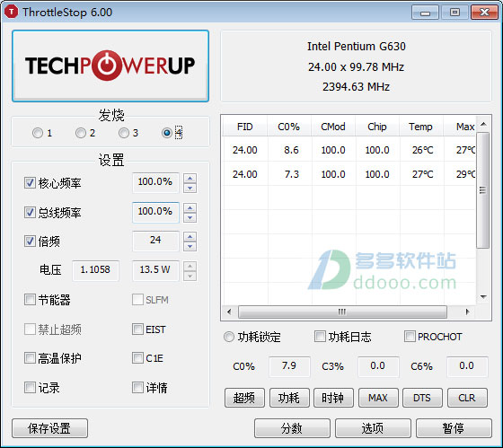Toggle the PROCHOT checkbox
503x448 pixels.
(x=410, y=337)
